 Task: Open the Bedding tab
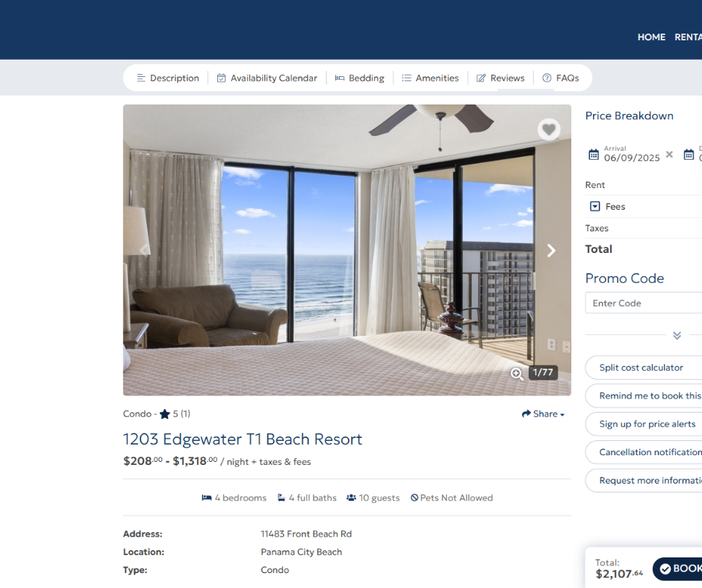tap(359, 78)
